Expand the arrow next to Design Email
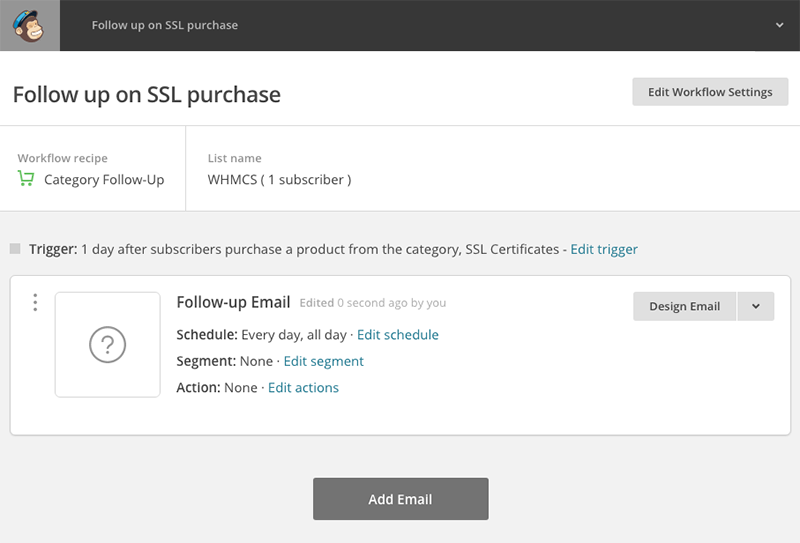This screenshot has width=800, height=543. (x=756, y=306)
